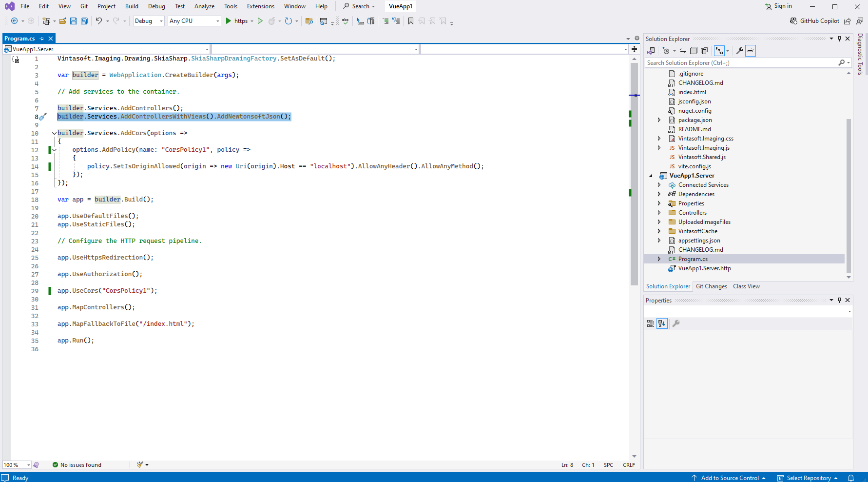Toggle nested file view button in Solution Explorer
The height and width of the screenshot is (482, 868).
pyautogui.click(x=719, y=51)
